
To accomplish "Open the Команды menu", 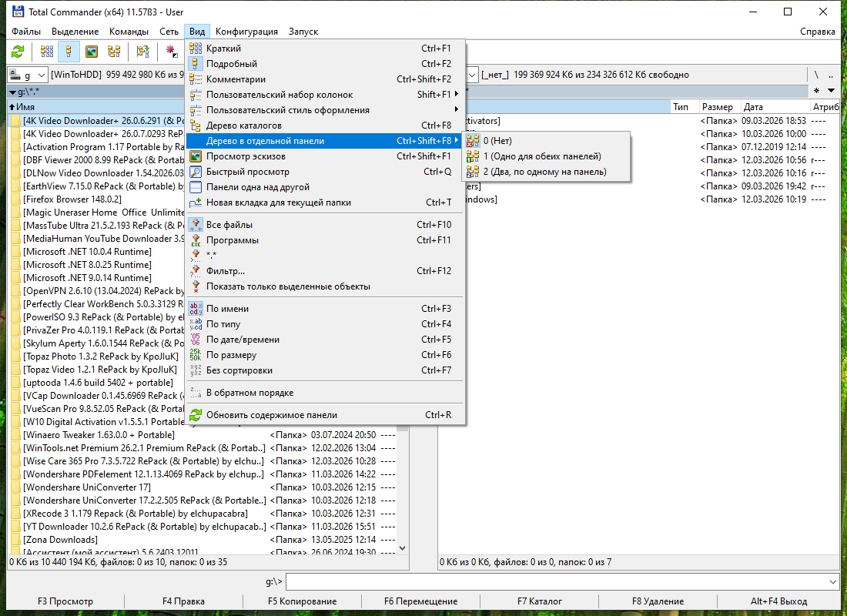I will pyautogui.click(x=129, y=32).
